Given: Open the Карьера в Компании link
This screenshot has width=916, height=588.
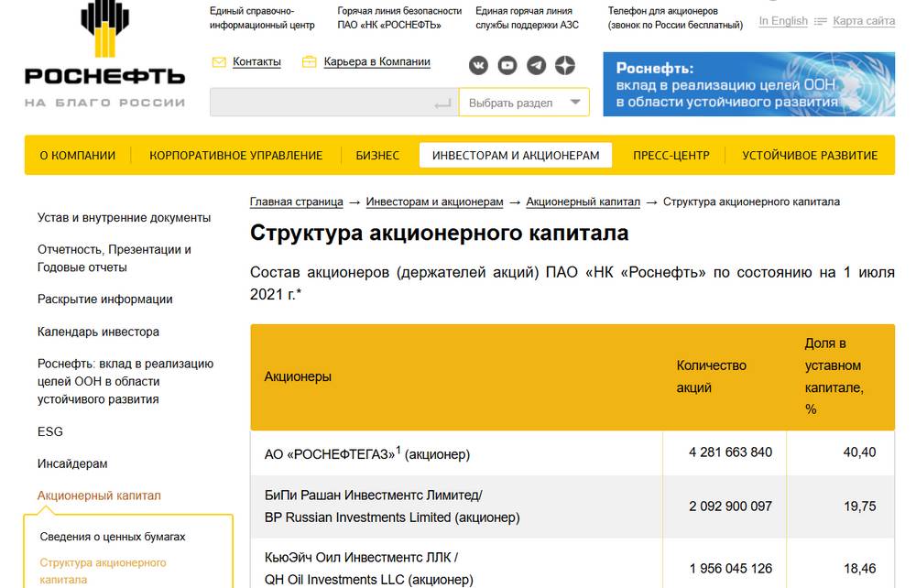Looking at the screenshot, I should (x=376, y=62).
